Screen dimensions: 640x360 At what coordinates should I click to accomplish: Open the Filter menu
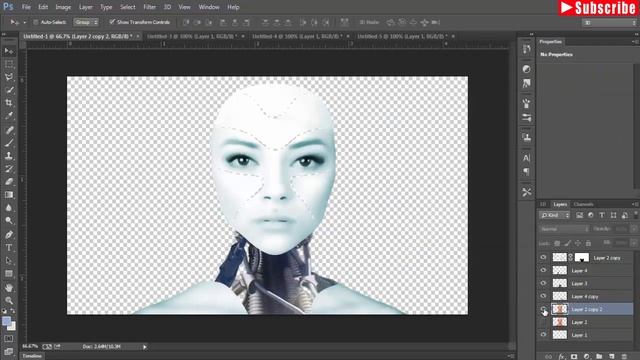[x=149, y=7]
